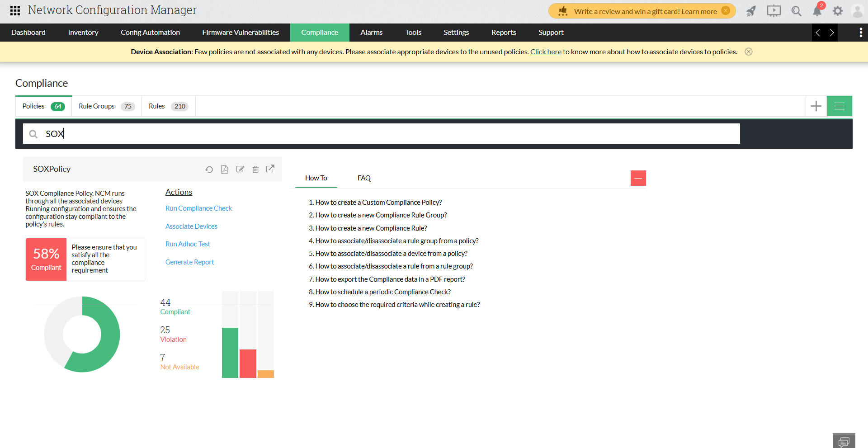Open the vertical three-dot menu

(860, 33)
